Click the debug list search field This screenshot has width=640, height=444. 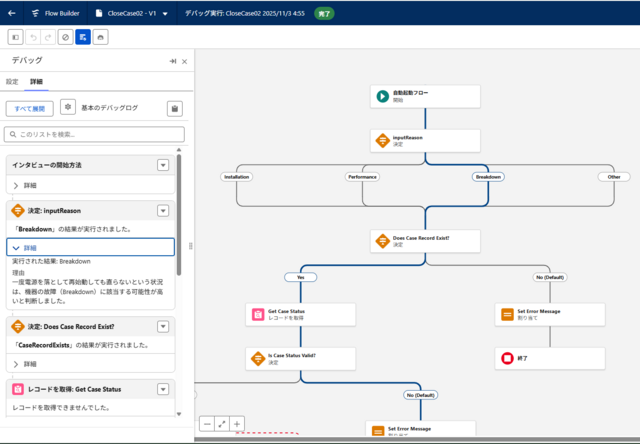pos(95,134)
